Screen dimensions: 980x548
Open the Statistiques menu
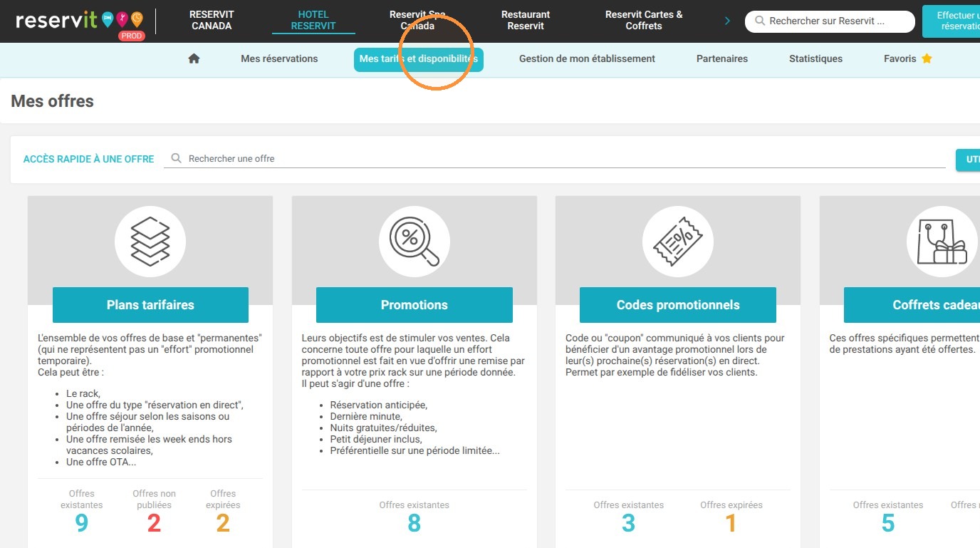(x=815, y=59)
